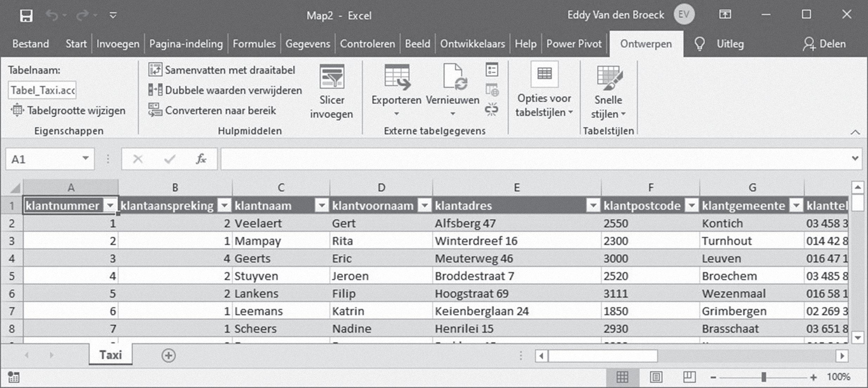Select column E header
Image resolution: width=868 pixels, height=388 pixels.
pyautogui.click(x=517, y=188)
